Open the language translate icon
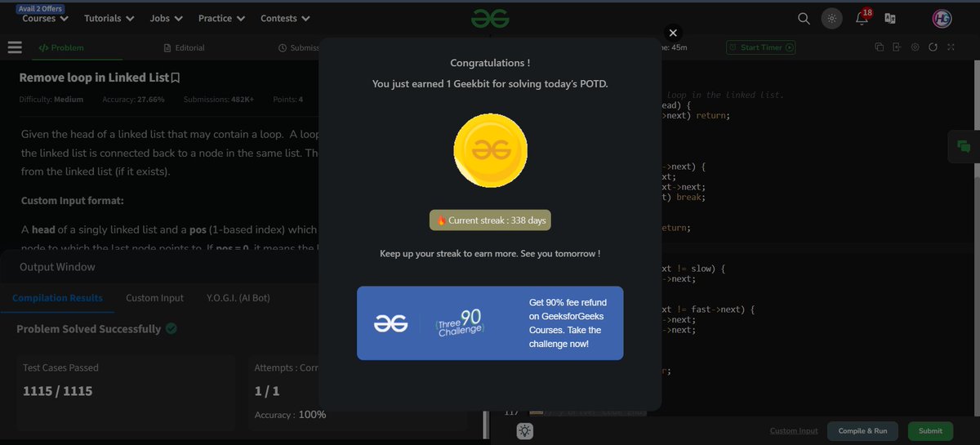The width and height of the screenshot is (980, 445). pyautogui.click(x=890, y=18)
